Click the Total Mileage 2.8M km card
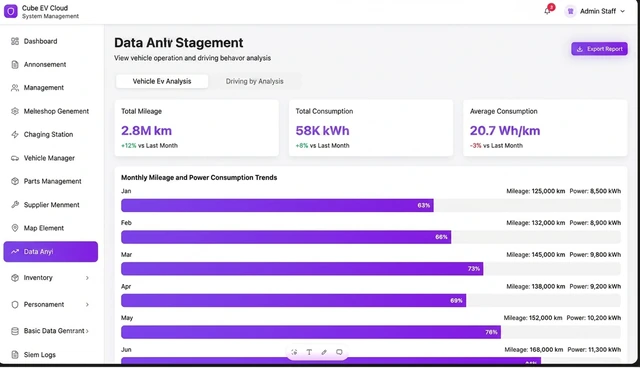This screenshot has width=640, height=368. (197, 128)
